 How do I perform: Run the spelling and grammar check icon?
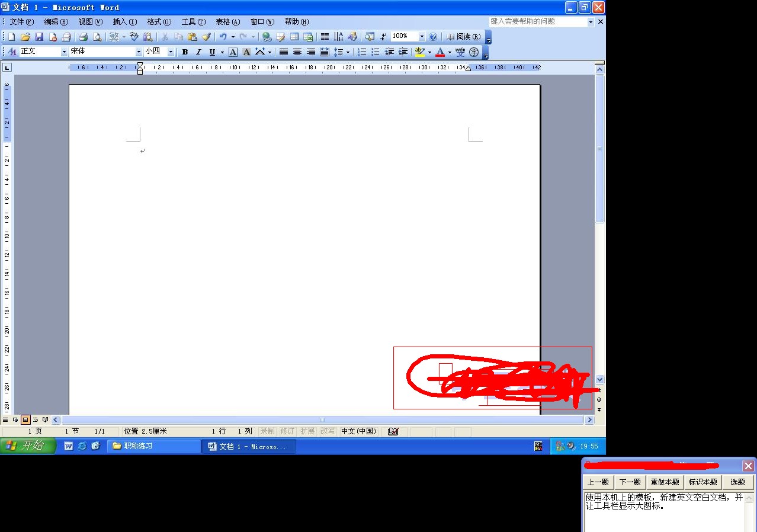point(134,37)
